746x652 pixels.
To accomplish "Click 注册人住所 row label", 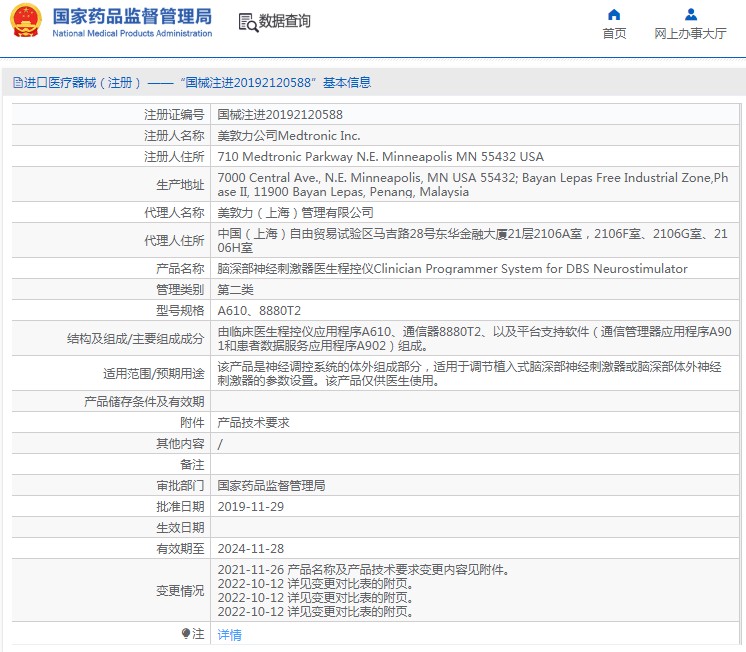I will click(174, 157).
